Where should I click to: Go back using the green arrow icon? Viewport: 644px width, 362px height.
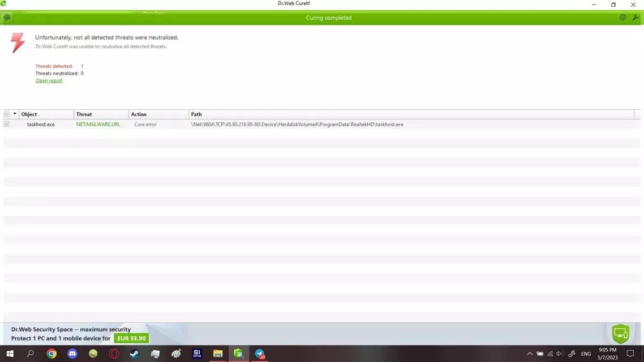point(7,18)
